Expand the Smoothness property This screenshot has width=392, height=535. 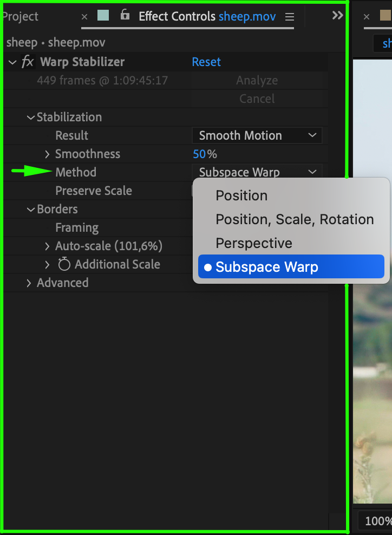pyautogui.click(x=48, y=154)
